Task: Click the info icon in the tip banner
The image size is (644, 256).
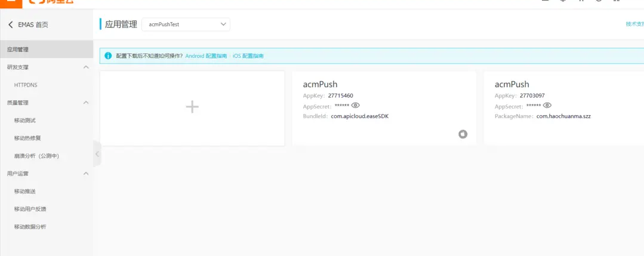Action: pos(108,56)
